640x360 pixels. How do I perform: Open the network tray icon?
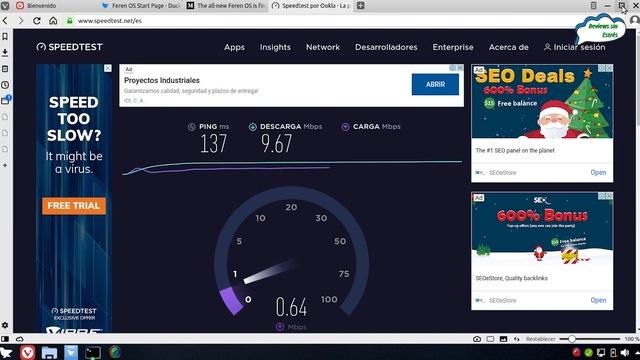tap(601, 352)
